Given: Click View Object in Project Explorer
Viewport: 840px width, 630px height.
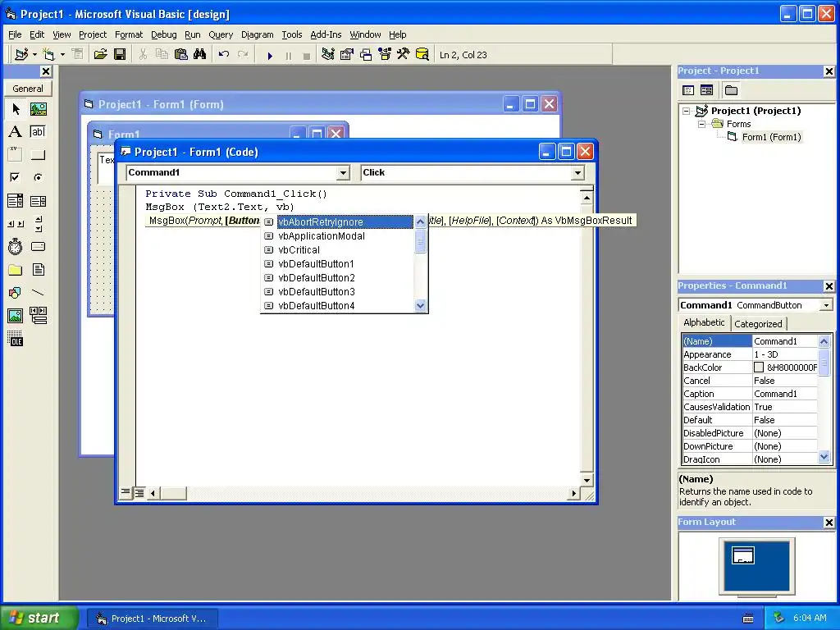Looking at the screenshot, I should (706, 90).
